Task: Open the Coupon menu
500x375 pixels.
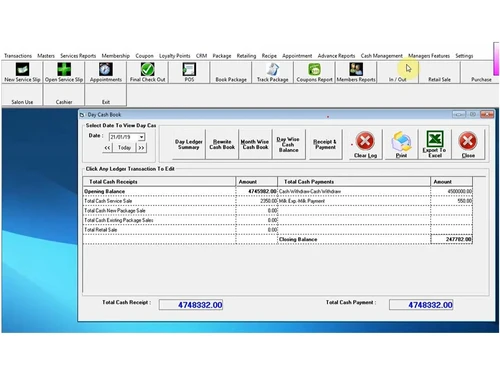Action: (144, 56)
